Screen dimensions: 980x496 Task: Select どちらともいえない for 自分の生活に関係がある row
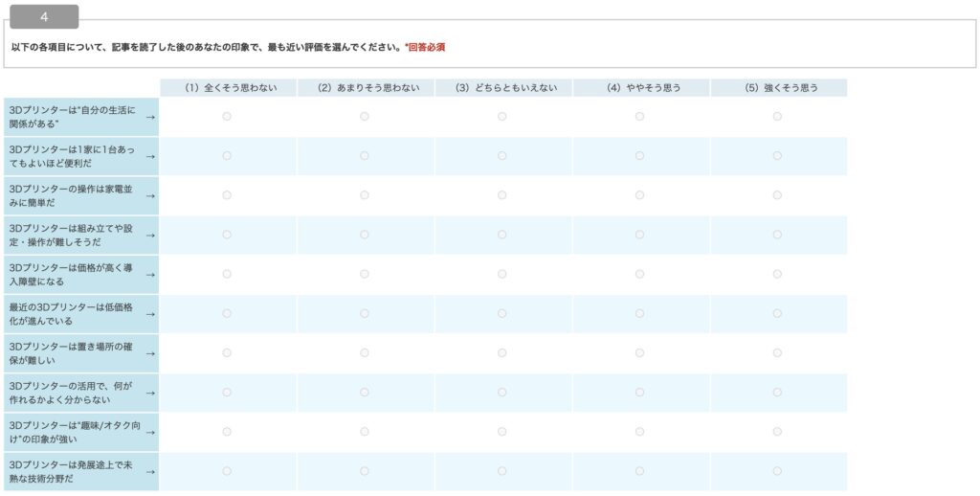[501, 116]
